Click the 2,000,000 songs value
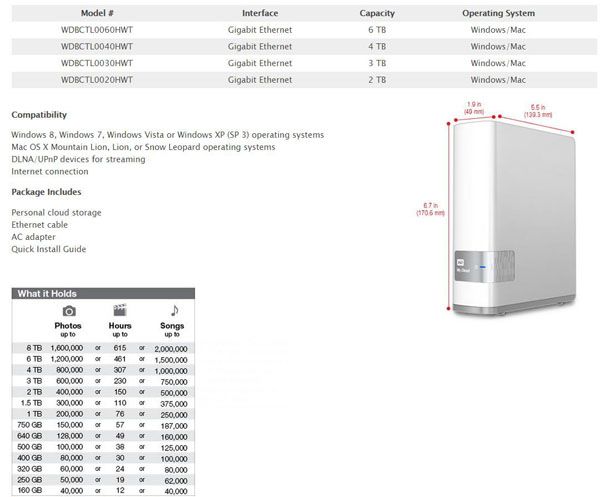This screenshot has width=600, height=497. (171, 349)
